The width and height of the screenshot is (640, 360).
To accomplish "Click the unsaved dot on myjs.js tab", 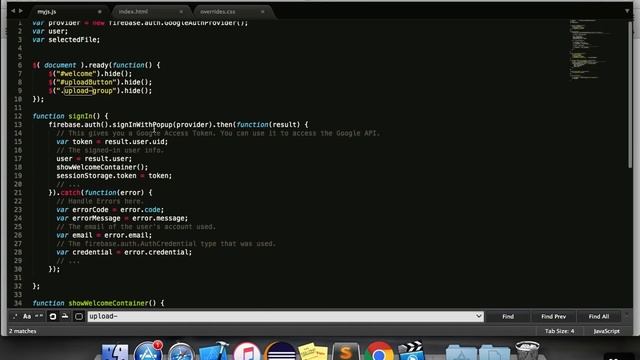I will (100, 11).
